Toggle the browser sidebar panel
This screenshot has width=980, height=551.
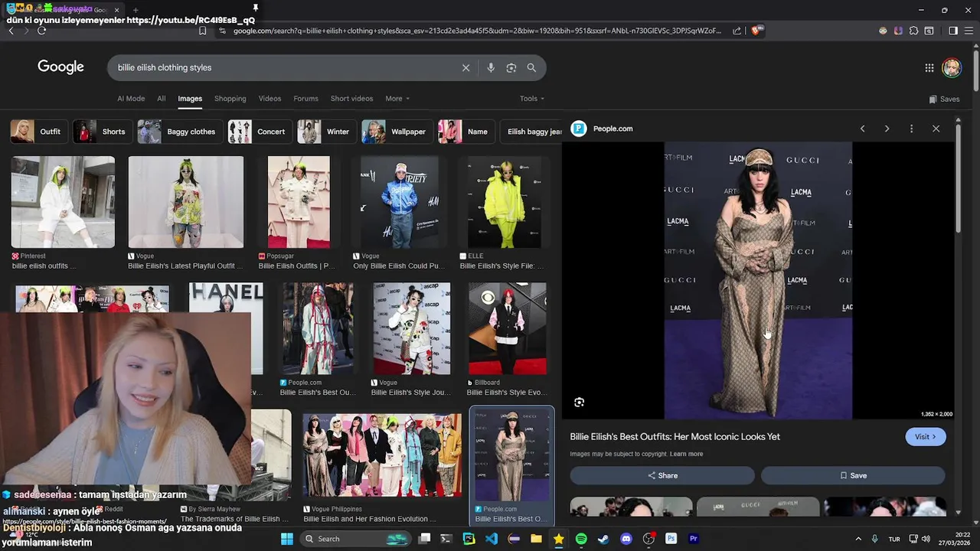pyautogui.click(x=953, y=31)
